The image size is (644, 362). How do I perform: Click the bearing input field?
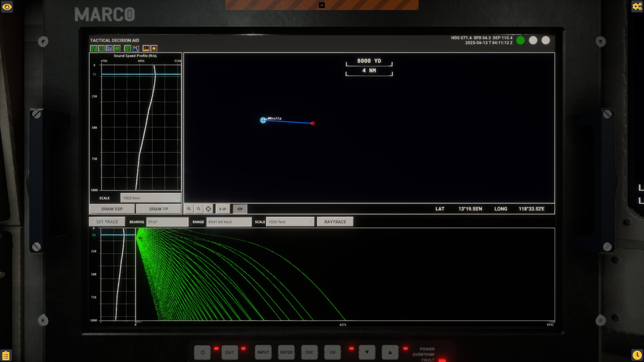click(167, 222)
